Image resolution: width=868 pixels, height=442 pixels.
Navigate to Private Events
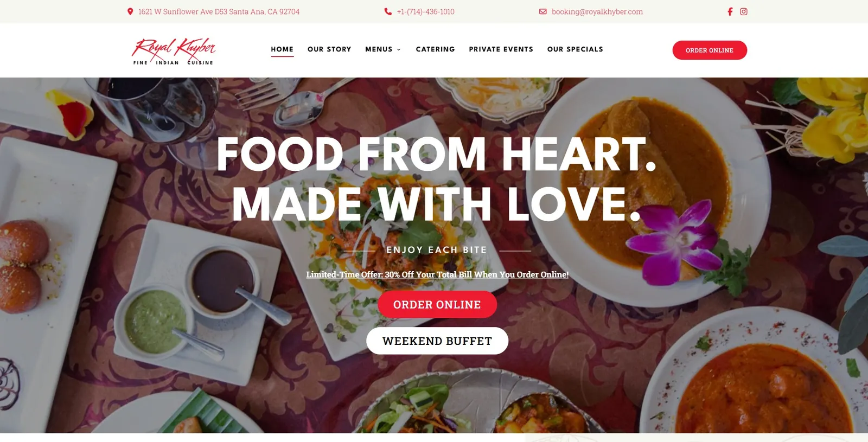click(501, 49)
